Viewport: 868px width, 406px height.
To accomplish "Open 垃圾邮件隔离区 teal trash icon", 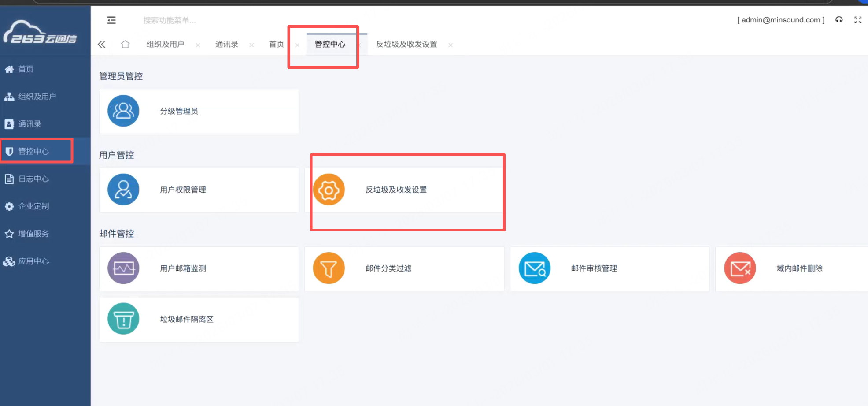I will click(123, 319).
